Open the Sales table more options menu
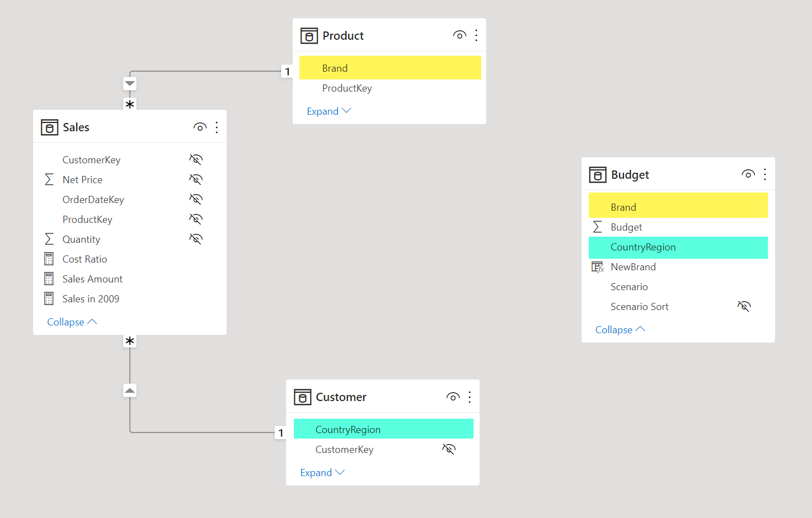Screen dimensions: 812x518 [217, 127]
